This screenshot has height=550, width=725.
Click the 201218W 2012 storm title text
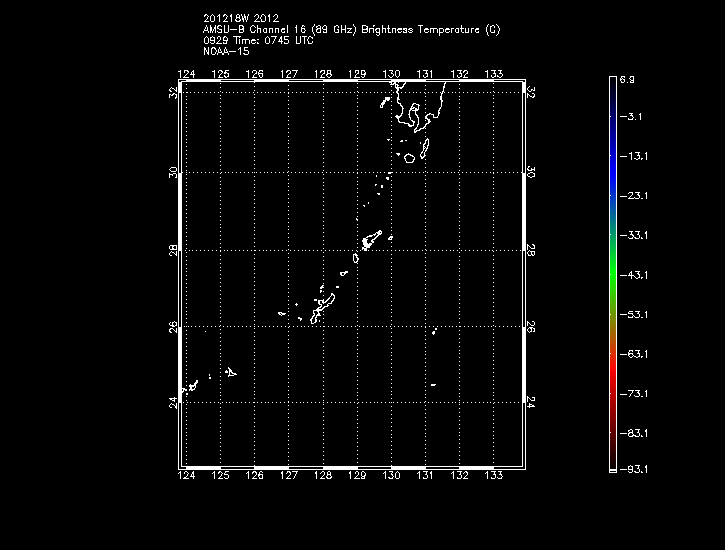tap(238, 17)
